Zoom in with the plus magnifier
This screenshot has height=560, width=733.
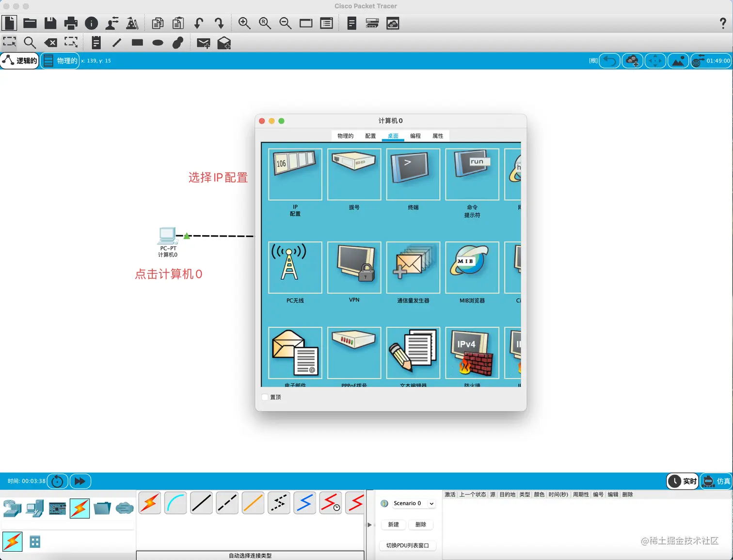pos(244,23)
